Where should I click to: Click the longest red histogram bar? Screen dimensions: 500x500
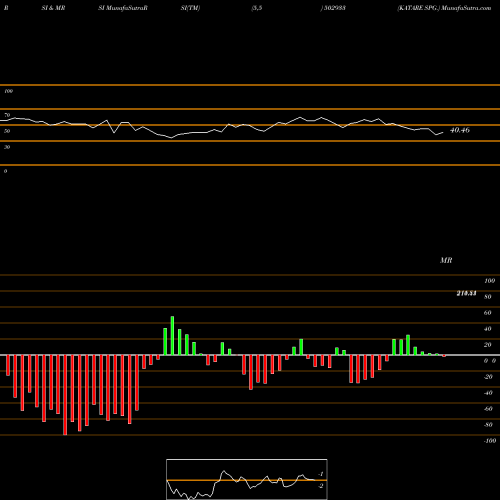coord(65,395)
